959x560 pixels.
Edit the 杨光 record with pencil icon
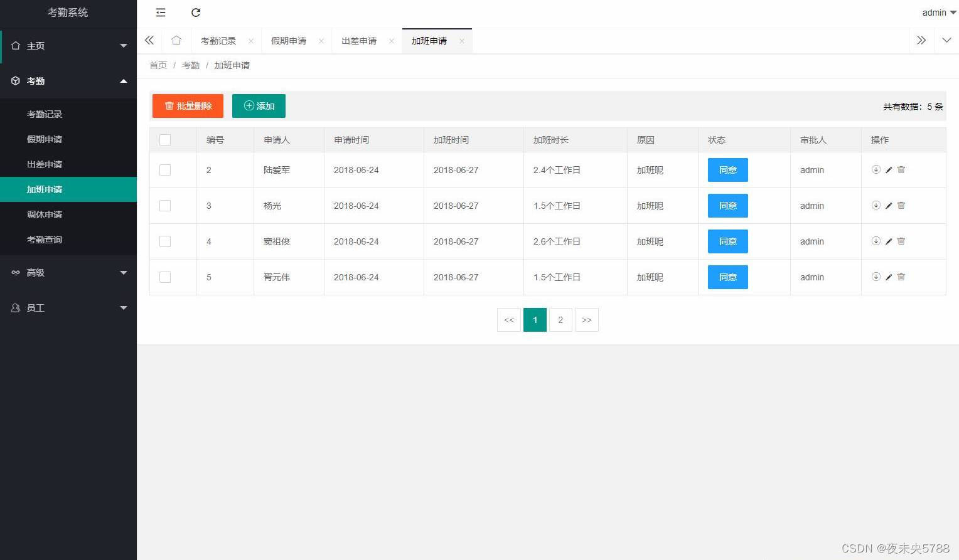pos(889,206)
